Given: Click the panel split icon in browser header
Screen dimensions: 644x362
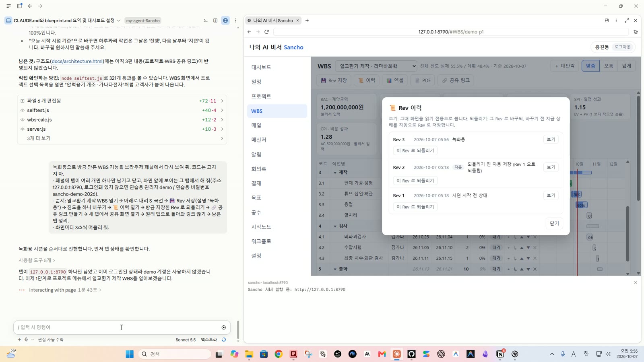Looking at the screenshot, I should (x=607, y=21).
